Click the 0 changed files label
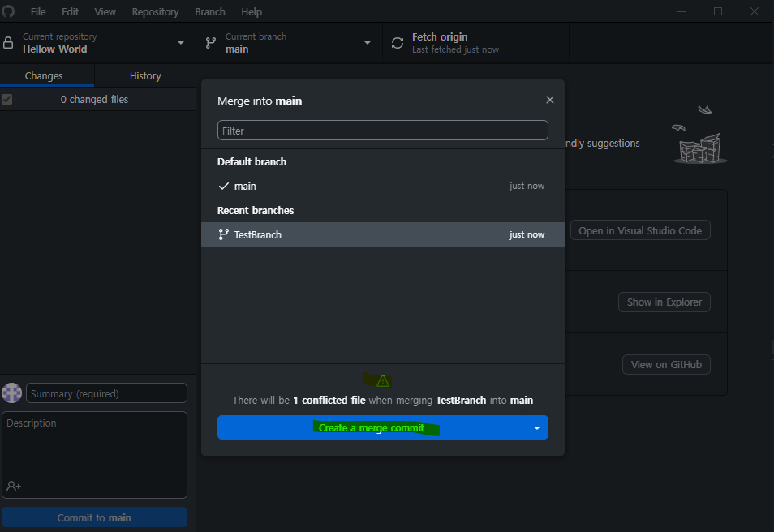 (x=94, y=99)
